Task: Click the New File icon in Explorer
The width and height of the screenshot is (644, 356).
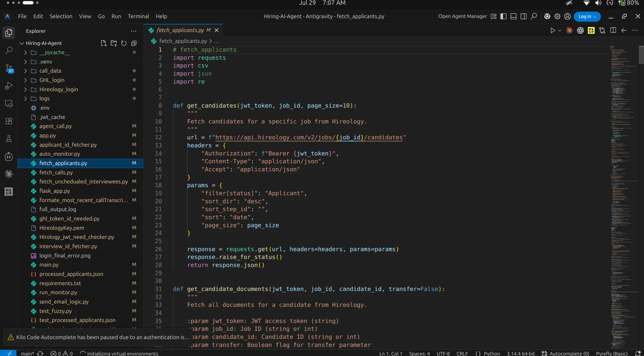Action: 103,43
